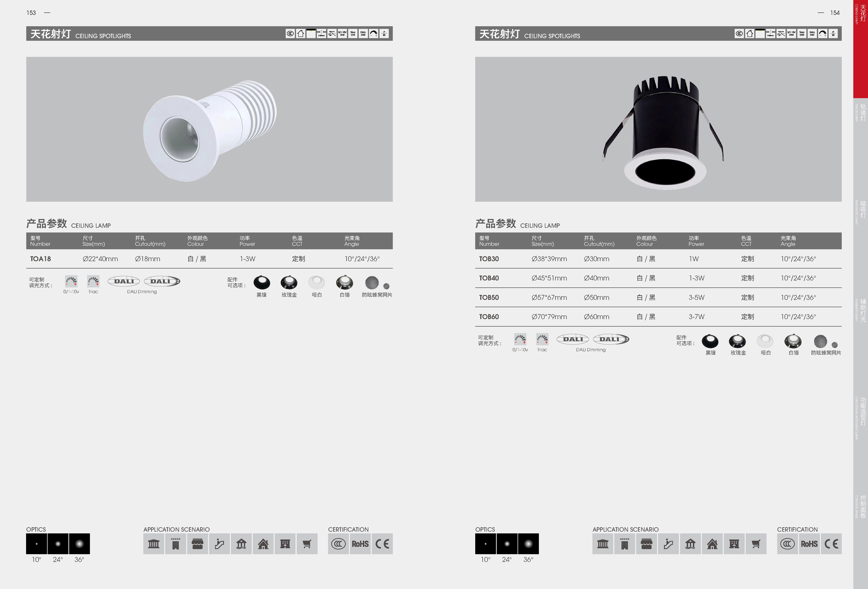Click the RoHS certification badge on page 153

pos(360,544)
